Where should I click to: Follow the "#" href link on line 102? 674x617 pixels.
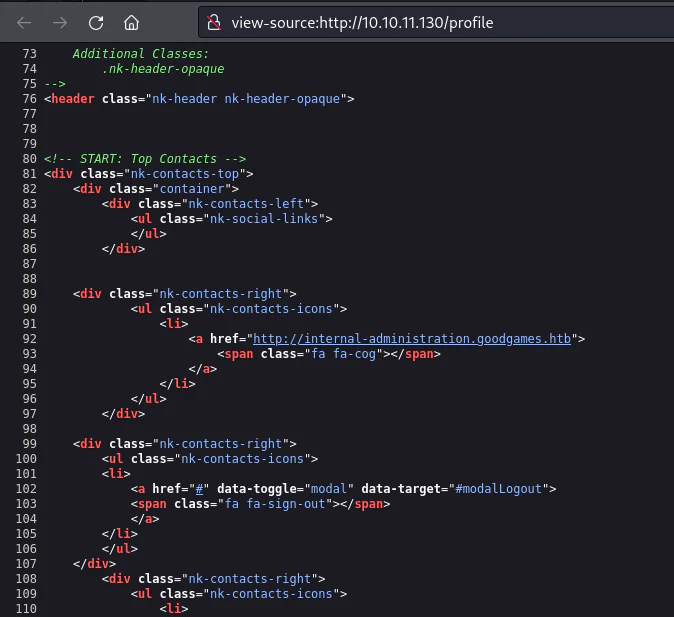199,489
